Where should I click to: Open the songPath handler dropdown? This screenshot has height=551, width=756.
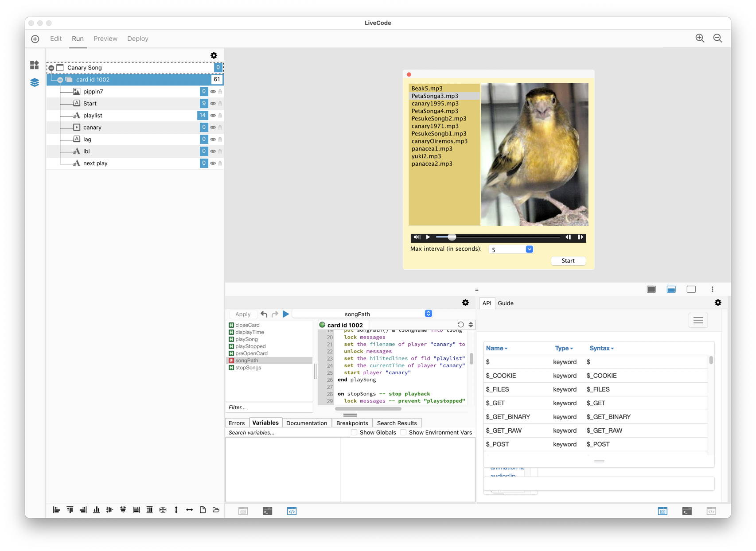pyautogui.click(x=428, y=314)
